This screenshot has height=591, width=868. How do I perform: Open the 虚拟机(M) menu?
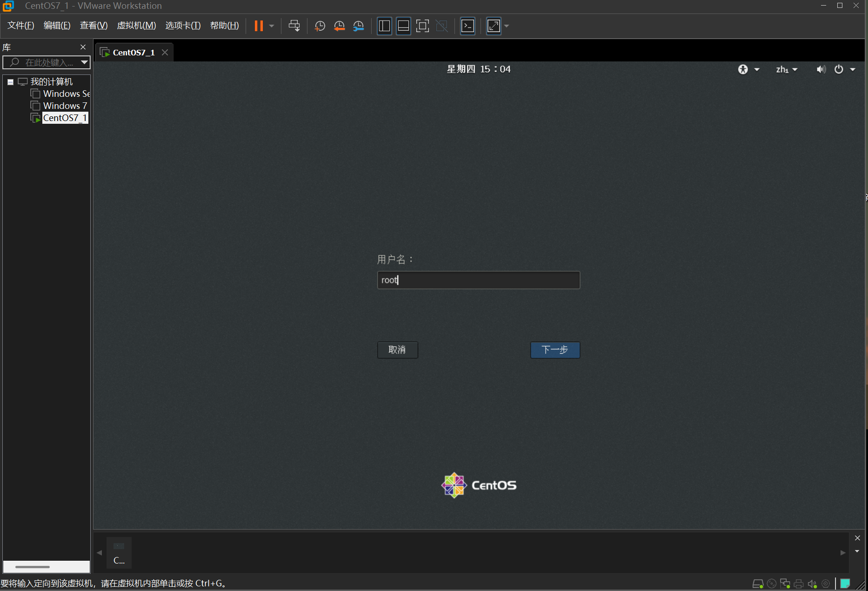pyautogui.click(x=136, y=26)
